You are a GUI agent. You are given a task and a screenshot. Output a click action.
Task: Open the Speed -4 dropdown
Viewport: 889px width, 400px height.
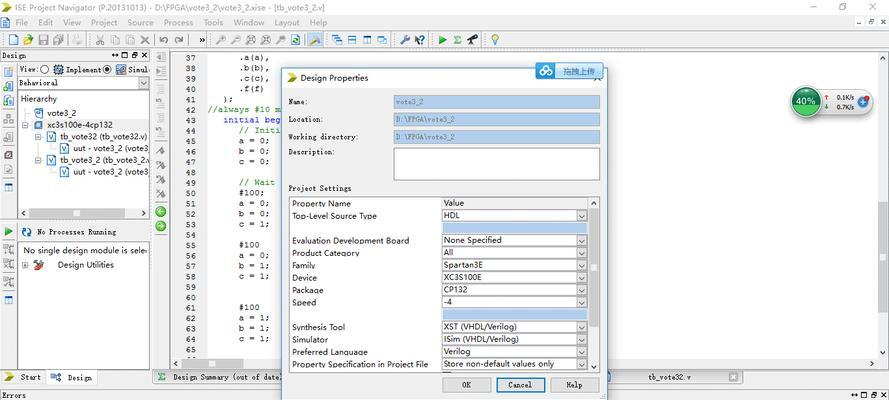tap(581, 303)
